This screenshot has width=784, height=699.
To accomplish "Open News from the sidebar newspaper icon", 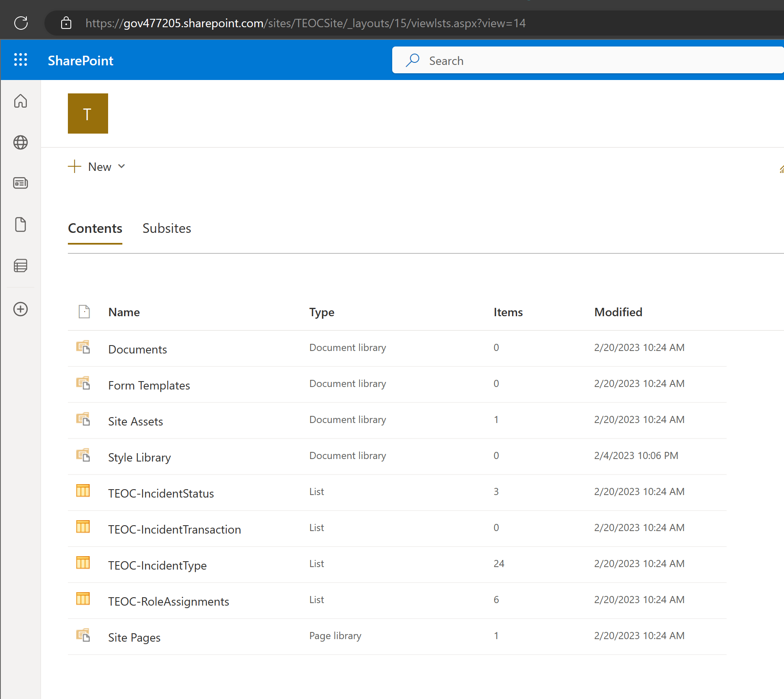I will pyautogui.click(x=21, y=183).
